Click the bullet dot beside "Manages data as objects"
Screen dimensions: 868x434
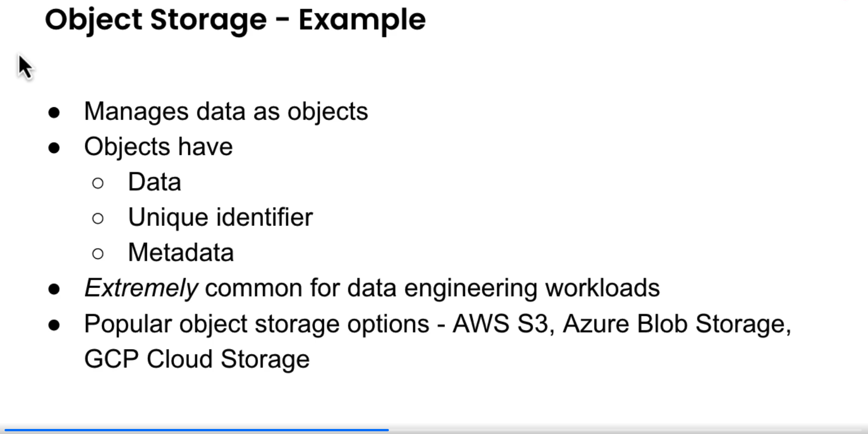(x=54, y=113)
